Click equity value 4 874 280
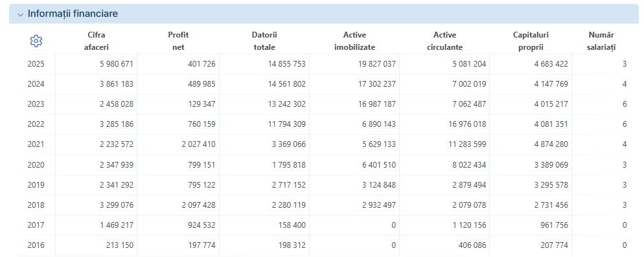 pos(551,144)
